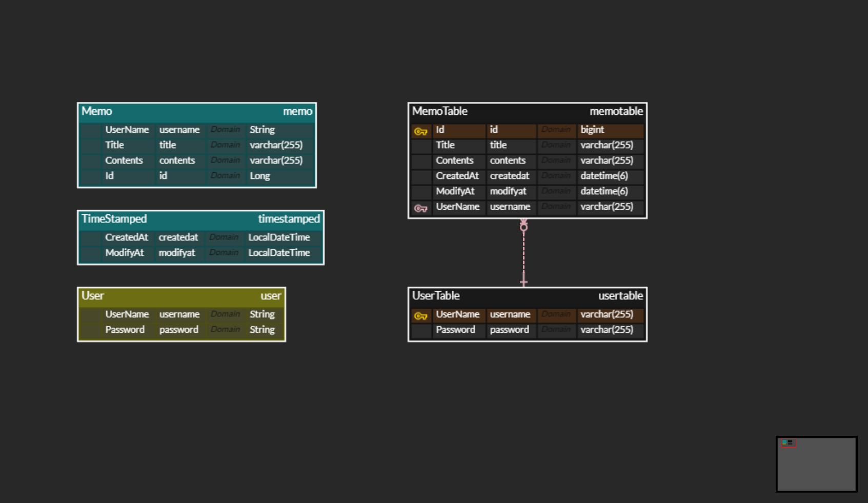Select lowercase 'title' physical name in MemoTable
This screenshot has height=503, width=868.
coord(498,145)
